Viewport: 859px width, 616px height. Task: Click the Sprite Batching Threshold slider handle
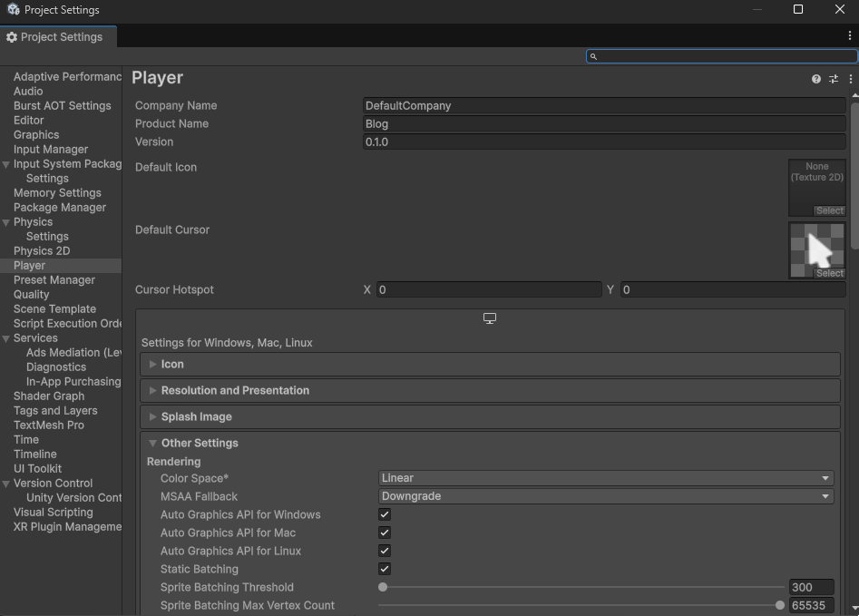[x=383, y=587]
